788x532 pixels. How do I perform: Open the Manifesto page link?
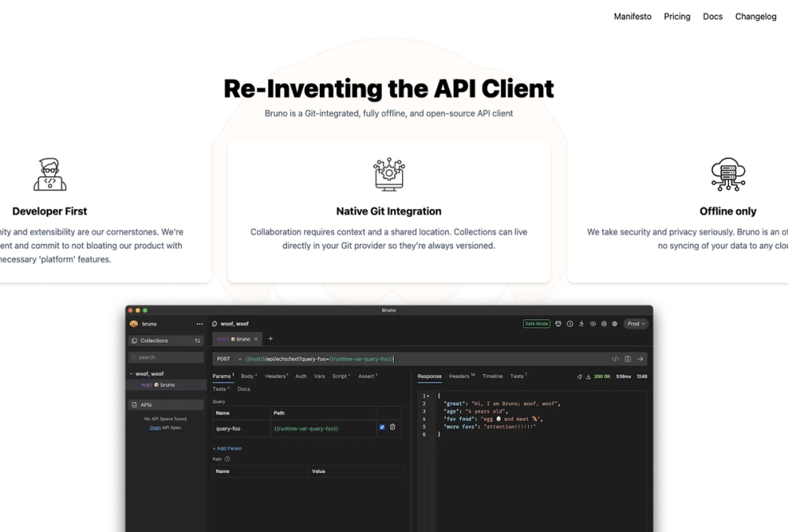(632, 17)
